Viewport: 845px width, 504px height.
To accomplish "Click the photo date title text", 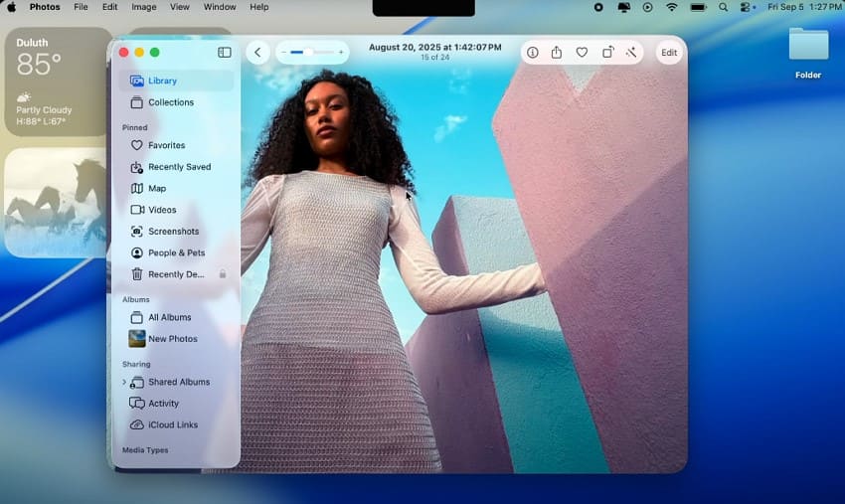I will (x=434, y=48).
